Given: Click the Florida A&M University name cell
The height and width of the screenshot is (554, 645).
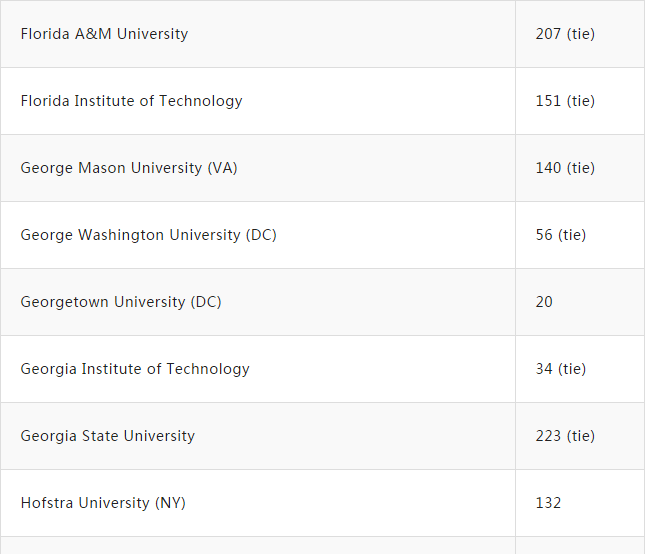Looking at the screenshot, I should pos(104,34).
